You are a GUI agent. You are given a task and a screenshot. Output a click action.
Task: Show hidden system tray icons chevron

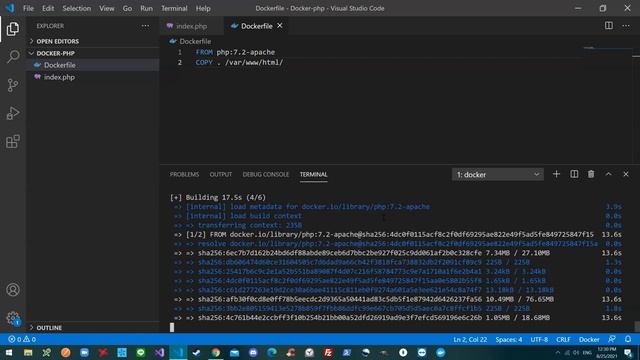(558, 352)
